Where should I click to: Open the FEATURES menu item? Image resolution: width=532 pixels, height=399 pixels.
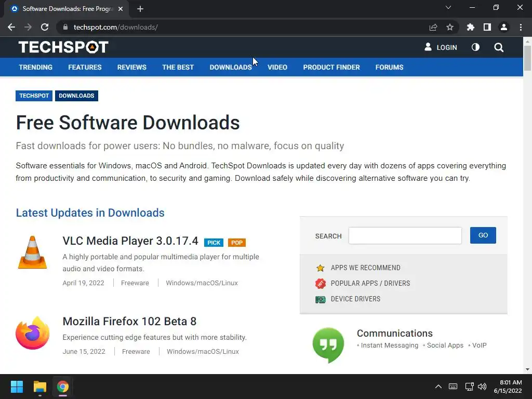tap(85, 67)
